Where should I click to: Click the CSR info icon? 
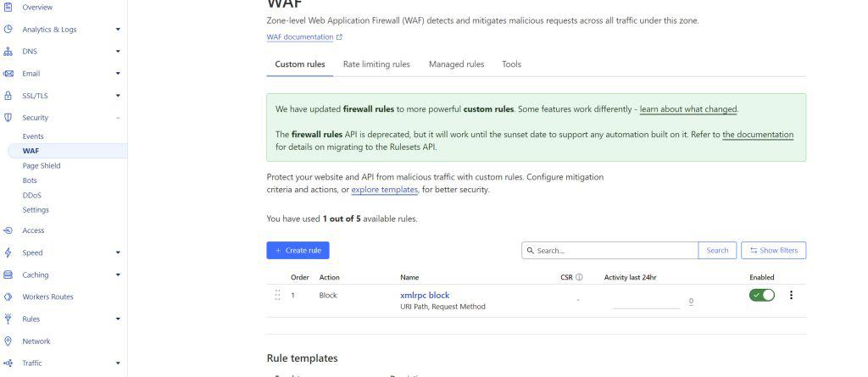(x=579, y=277)
